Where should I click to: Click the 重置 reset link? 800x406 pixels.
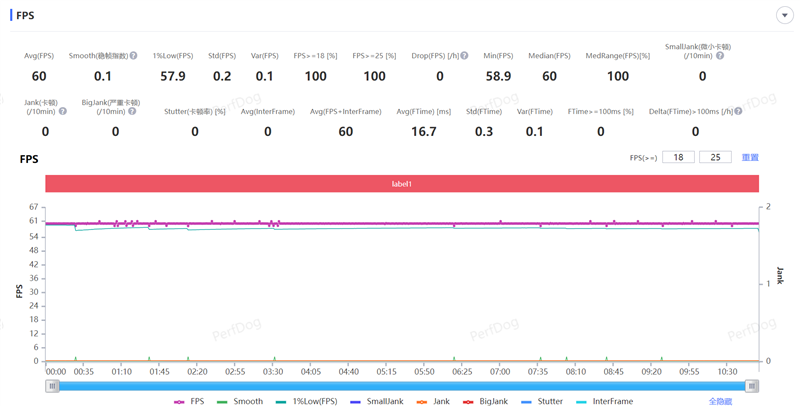pyautogui.click(x=750, y=157)
